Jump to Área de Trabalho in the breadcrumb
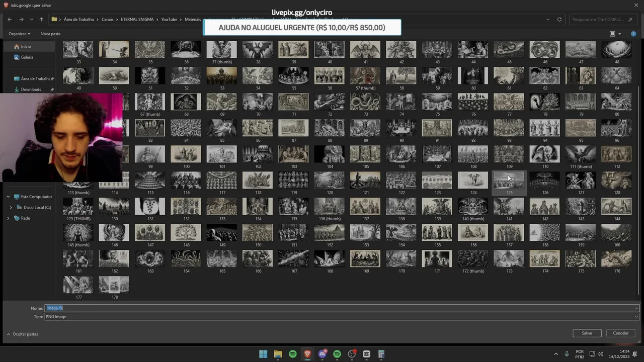 [79, 20]
